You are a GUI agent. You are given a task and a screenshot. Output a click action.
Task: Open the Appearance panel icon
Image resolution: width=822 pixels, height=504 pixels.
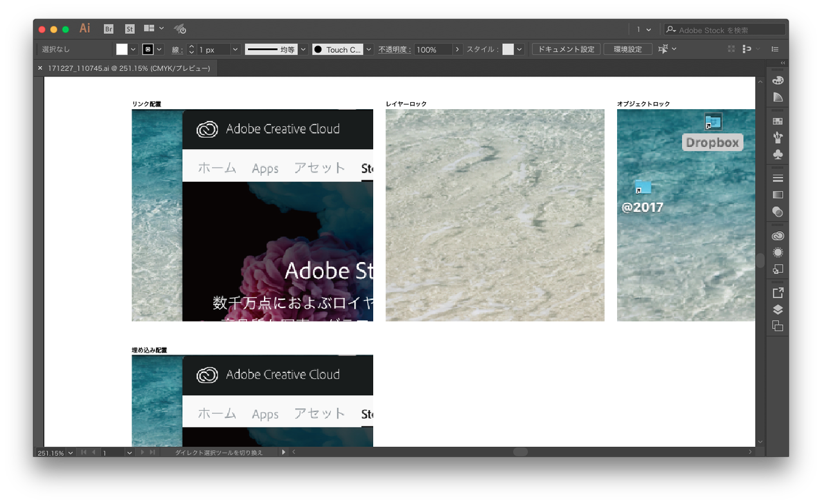point(778,252)
